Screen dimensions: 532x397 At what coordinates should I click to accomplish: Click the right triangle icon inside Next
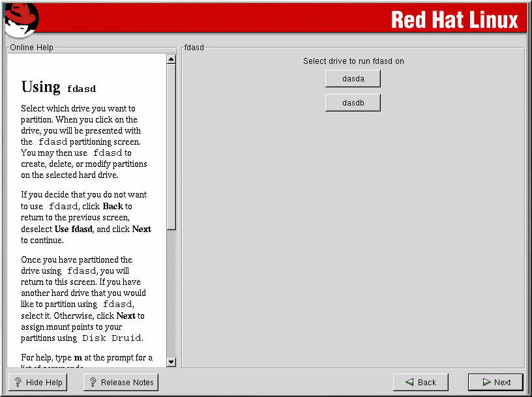point(484,382)
